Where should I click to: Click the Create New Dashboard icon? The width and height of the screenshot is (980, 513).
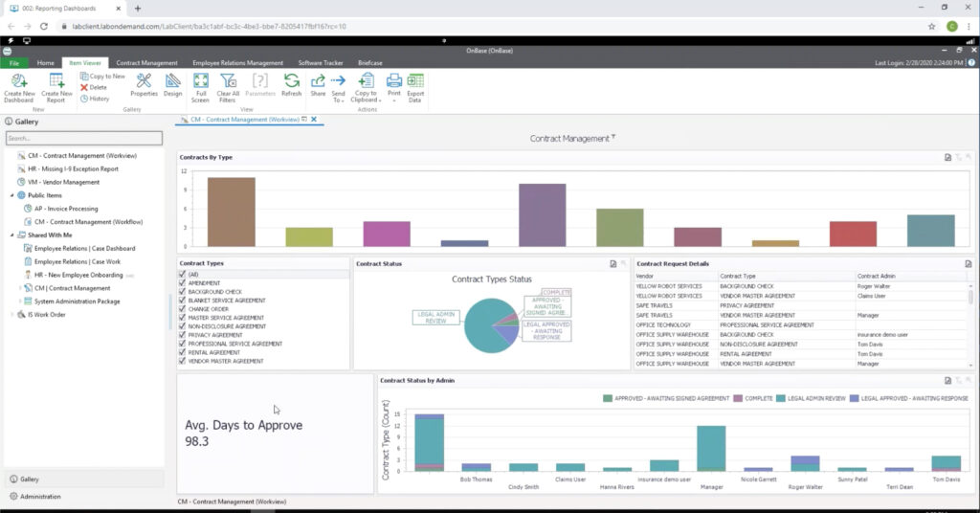(x=18, y=81)
